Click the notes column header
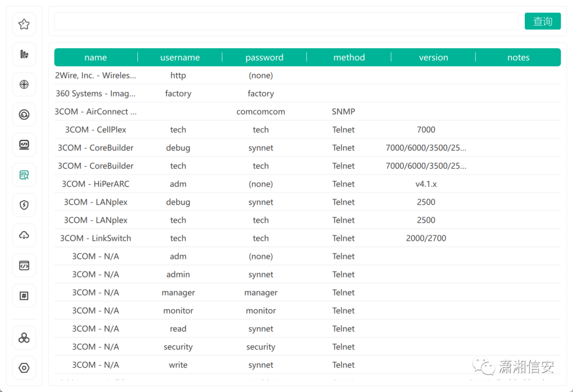573x392 pixels. [x=518, y=57]
